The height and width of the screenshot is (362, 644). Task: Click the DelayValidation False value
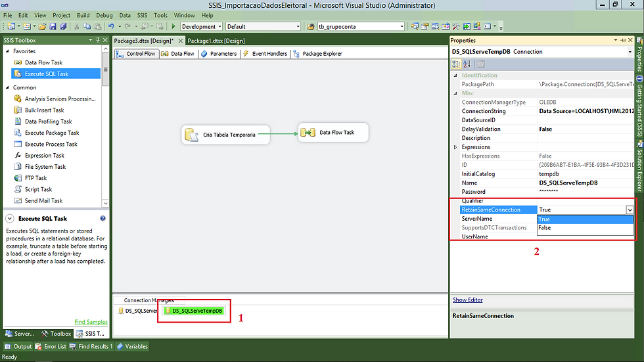click(586, 129)
